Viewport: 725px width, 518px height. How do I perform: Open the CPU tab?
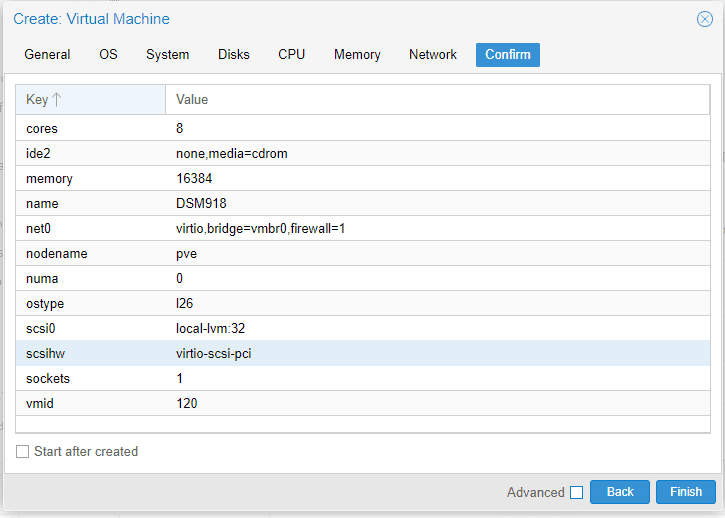(x=291, y=55)
